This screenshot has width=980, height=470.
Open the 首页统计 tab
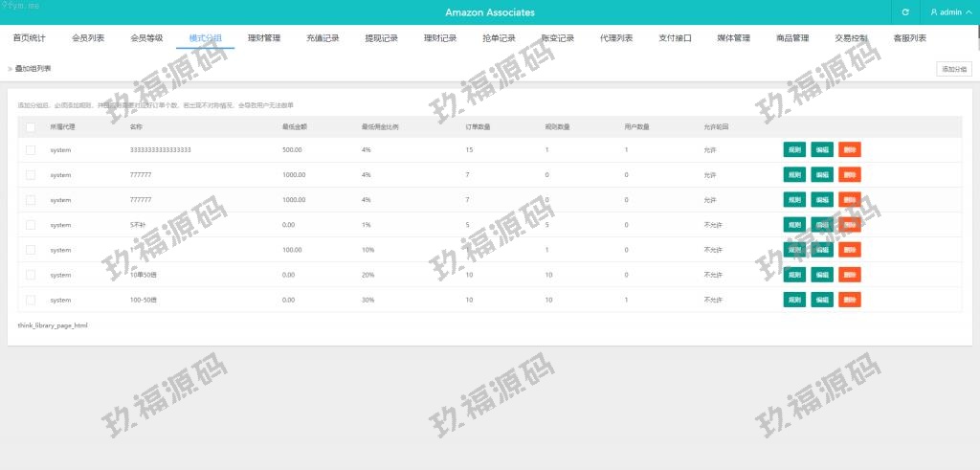pyautogui.click(x=29, y=38)
